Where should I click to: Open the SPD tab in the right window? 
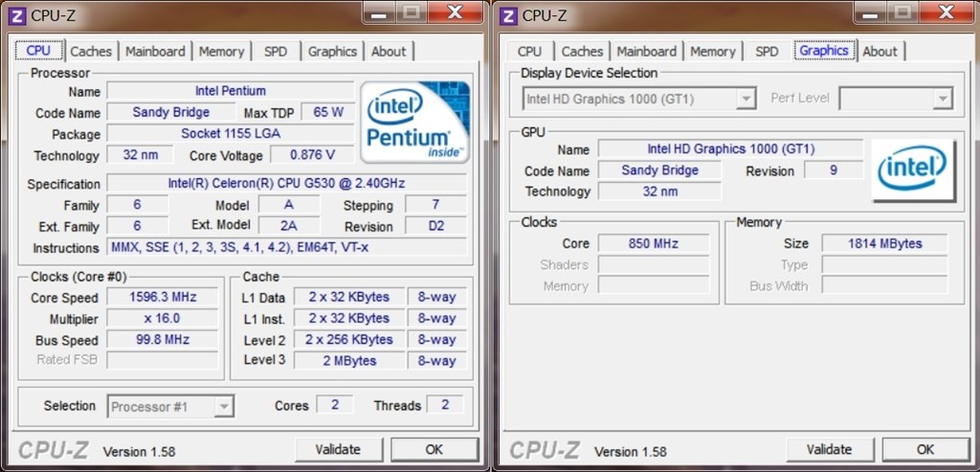pyautogui.click(x=767, y=52)
